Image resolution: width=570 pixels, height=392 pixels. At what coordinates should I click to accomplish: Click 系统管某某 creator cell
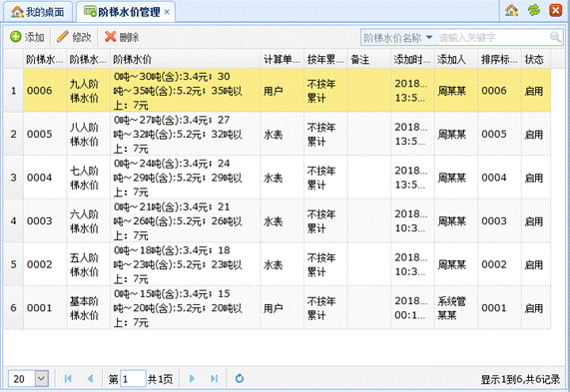[x=456, y=308]
